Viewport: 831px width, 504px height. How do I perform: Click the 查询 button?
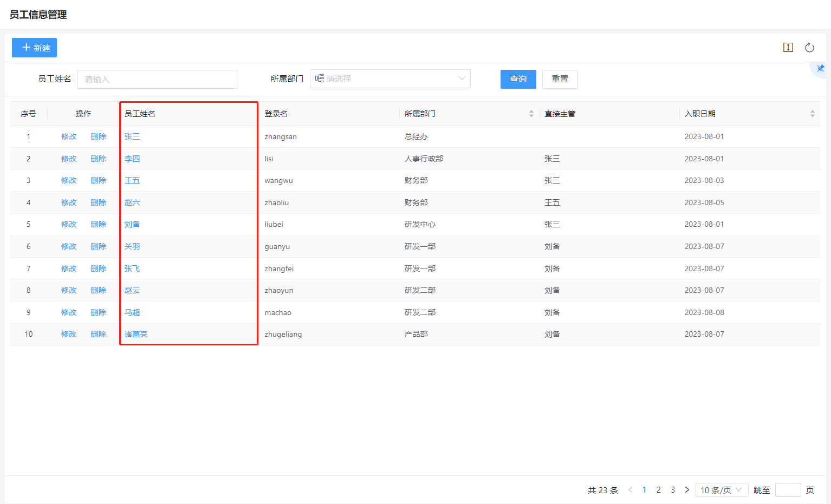point(518,79)
